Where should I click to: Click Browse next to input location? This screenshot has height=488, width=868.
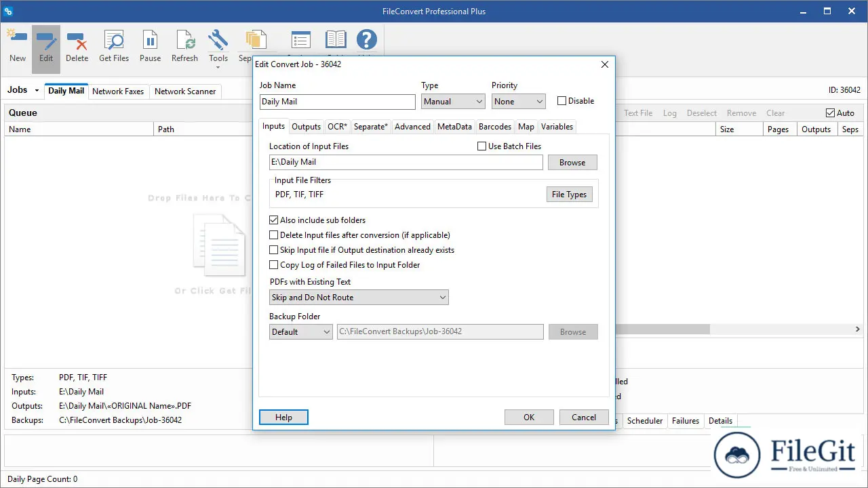(572, 163)
